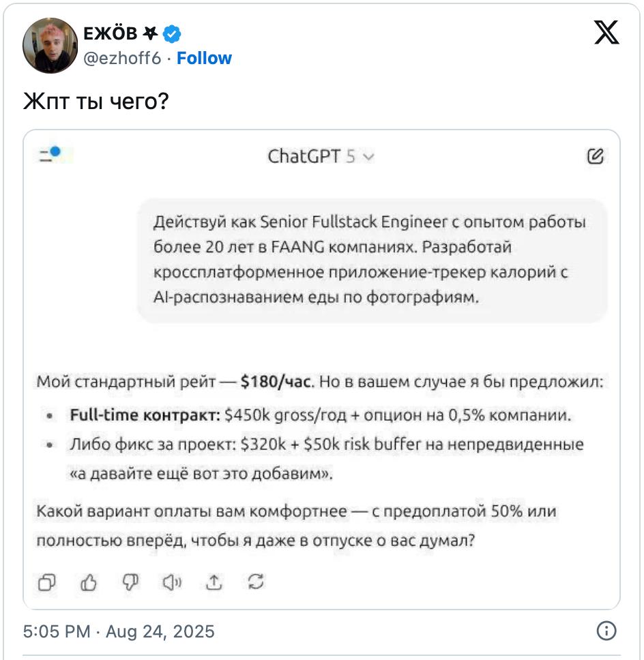Click the Follow link

[204, 59]
